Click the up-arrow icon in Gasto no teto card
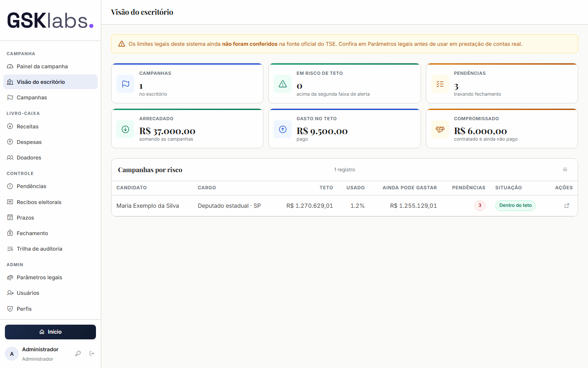588x368 pixels. (283, 129)
